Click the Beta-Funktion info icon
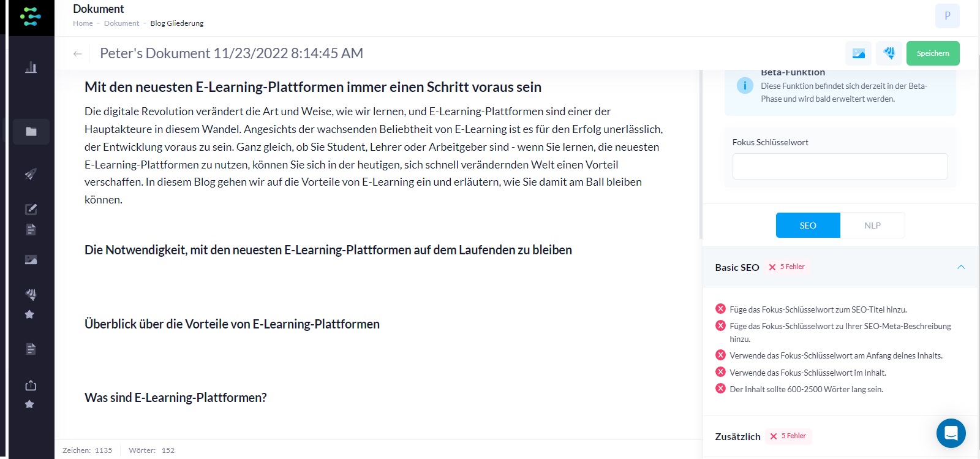The height and width of the screenshot is (459, 980). click(745, 86)
